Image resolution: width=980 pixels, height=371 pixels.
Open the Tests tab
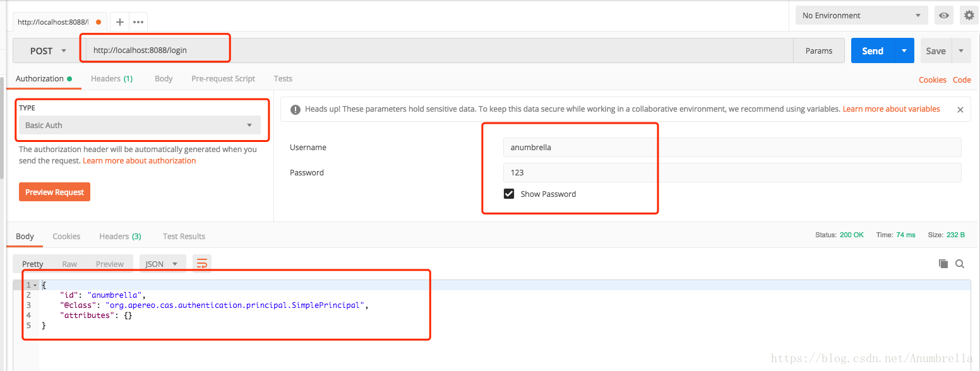point(283,79)
